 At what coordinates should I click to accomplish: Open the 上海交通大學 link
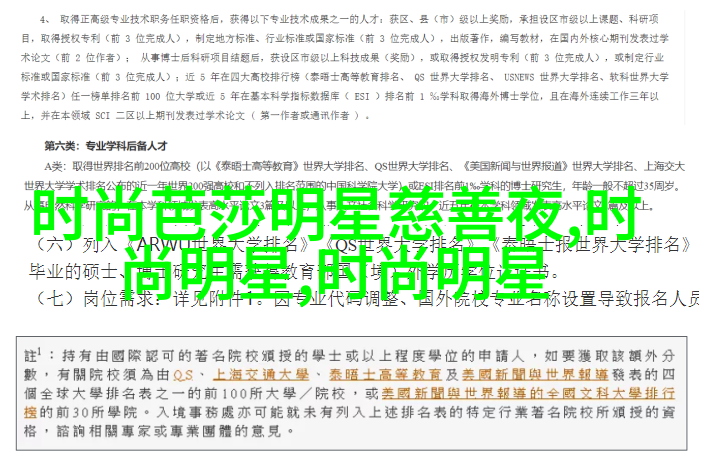point(261,375)
